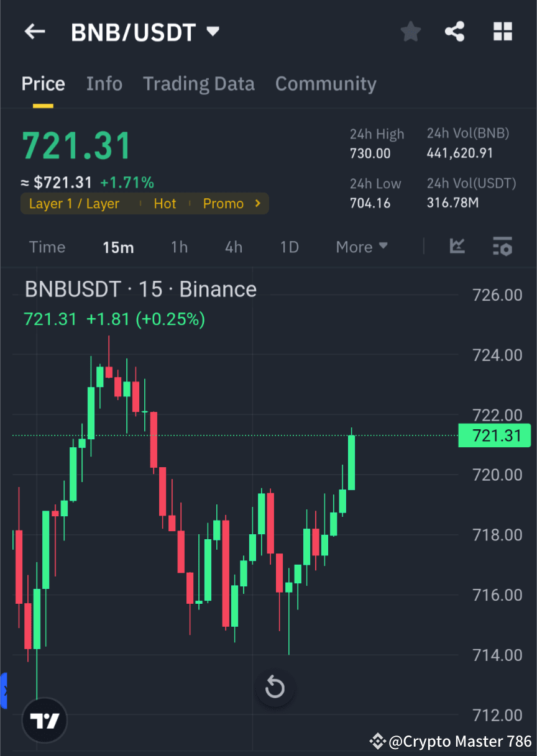Expand the Promo tag chevron

pos(257,203)
